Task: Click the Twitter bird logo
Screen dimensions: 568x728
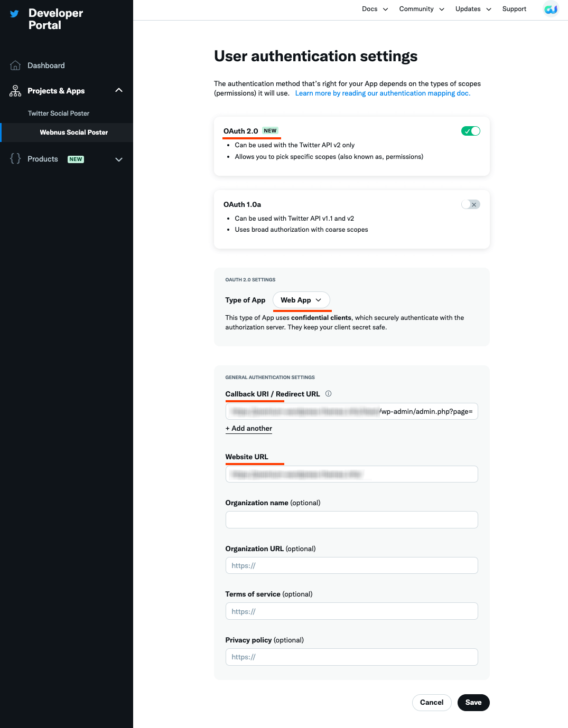Action: coord(14,14)
